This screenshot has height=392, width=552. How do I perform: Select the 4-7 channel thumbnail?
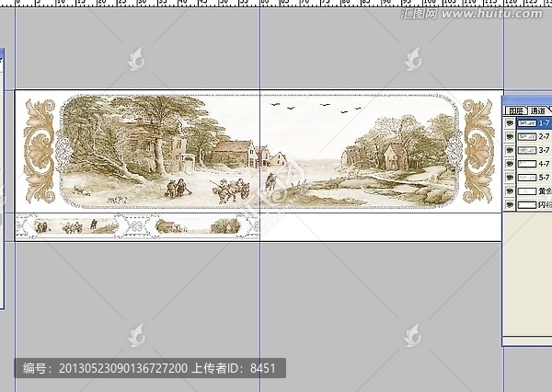pos(527,164)
